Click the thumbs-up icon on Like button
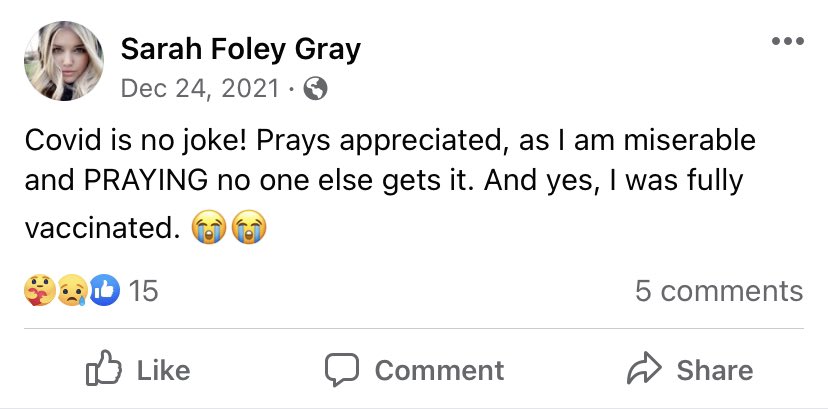Screen dimensions: 828x409 tap(104, 370)
